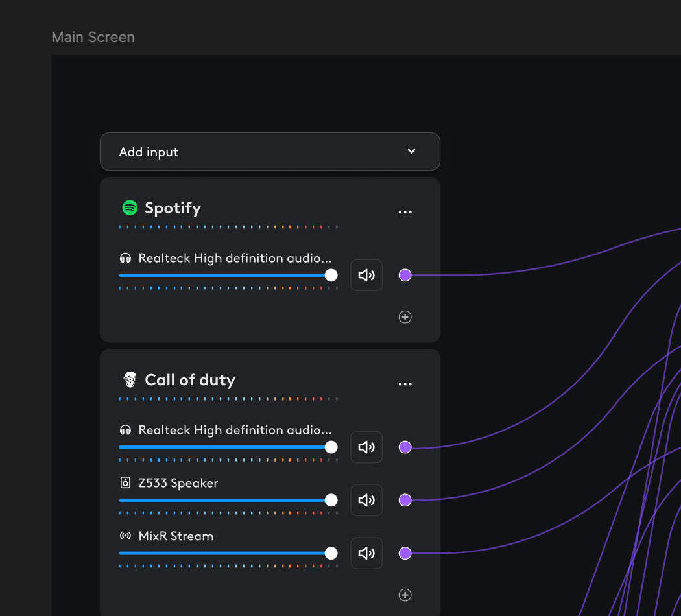Add an output to Call of duty card
This screenshot has height=616, width=681.
click(405, 595)
